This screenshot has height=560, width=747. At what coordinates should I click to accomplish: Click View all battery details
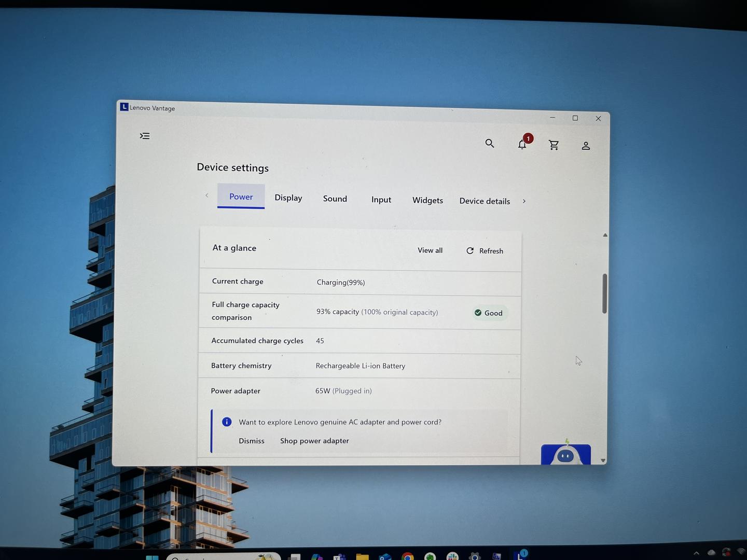click(x=430, y=250)
